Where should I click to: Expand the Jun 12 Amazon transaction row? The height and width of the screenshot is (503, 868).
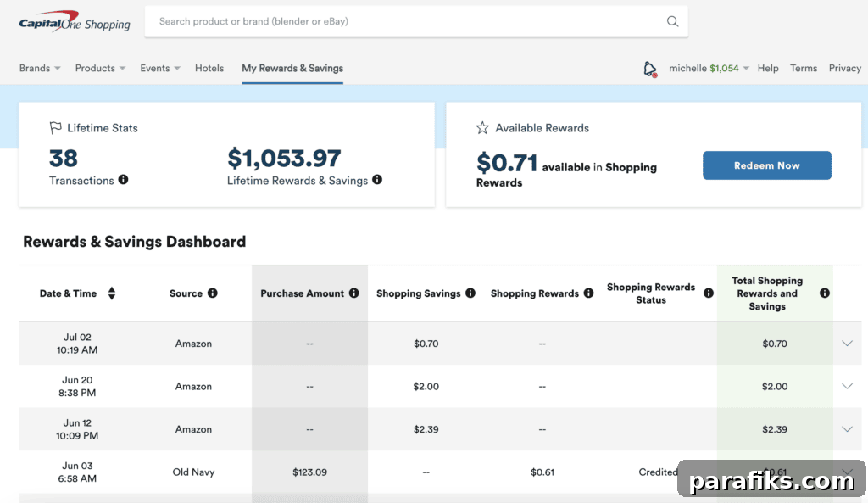point(847,428)
